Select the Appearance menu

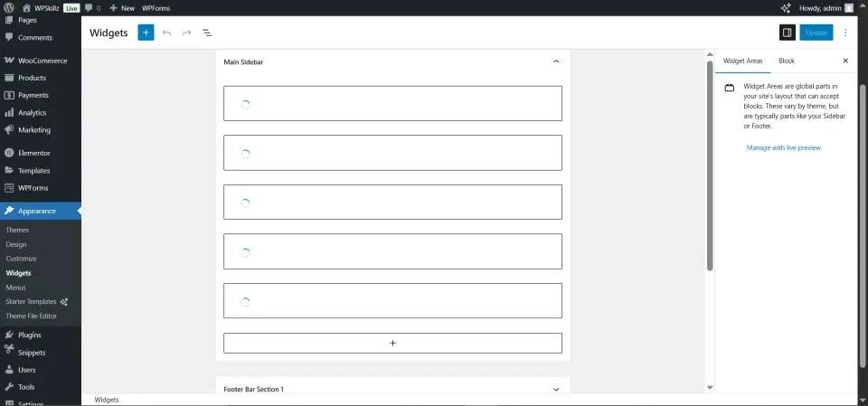[41, 211]
